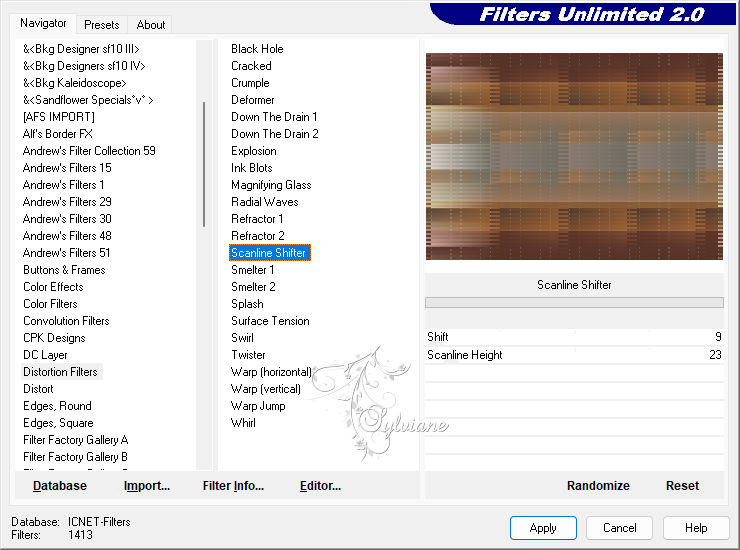The height and width of the screenshot is (550, 740).
Task: Reset the filter settings
Action: 682,486
